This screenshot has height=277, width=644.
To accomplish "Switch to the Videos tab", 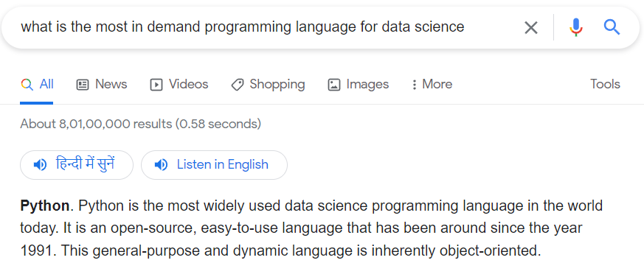I will coord(179,84).
